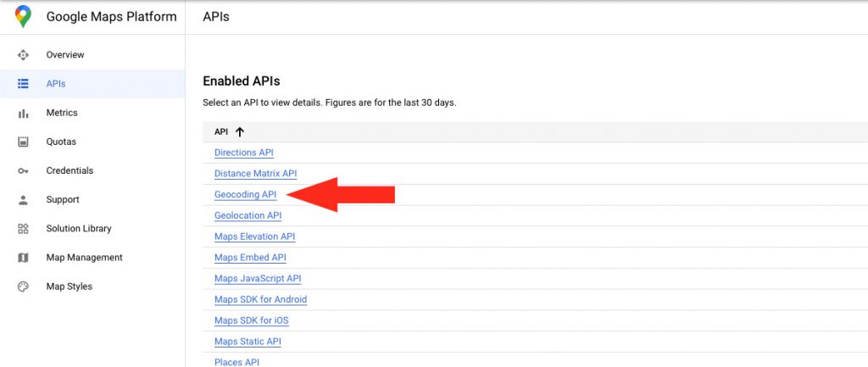Open the Maps Static API link
Image resolution: width=868 pixels, height=367 pixels.
248,342
